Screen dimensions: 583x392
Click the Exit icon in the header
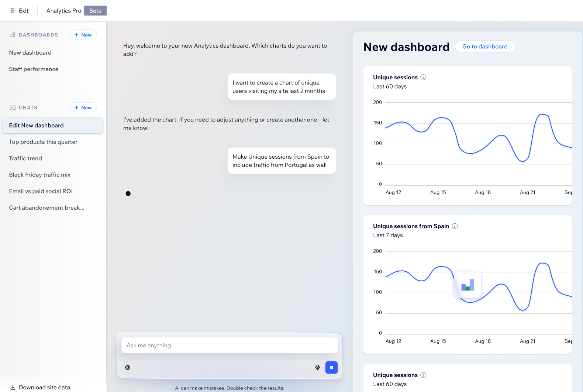tap(13, 11)
